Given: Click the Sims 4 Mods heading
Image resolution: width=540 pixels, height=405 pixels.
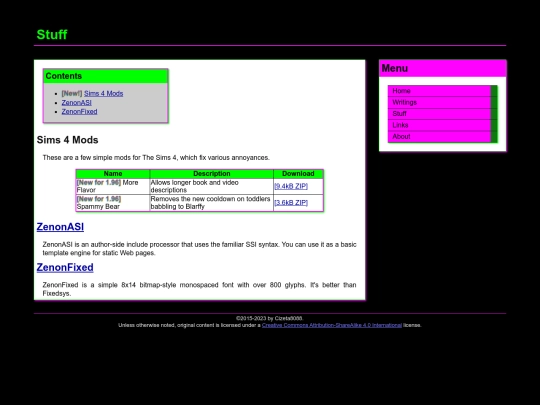Looking at the screenshot, I should 68,140.
